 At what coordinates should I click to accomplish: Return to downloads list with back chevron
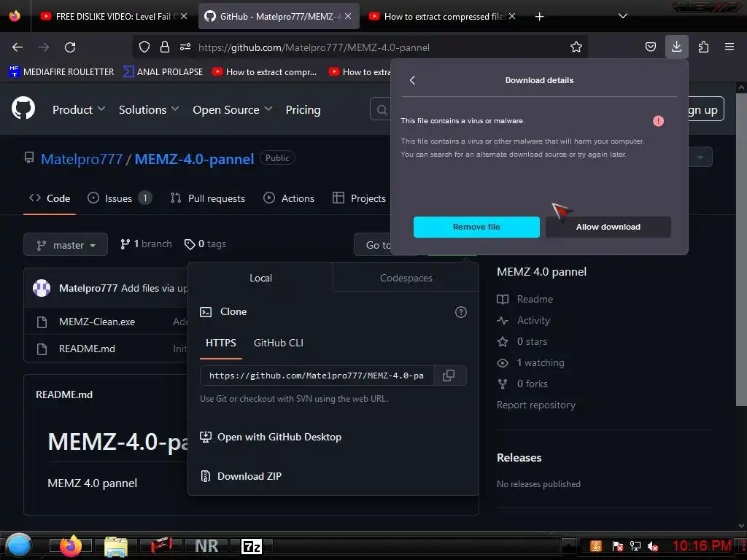point(413,80)
